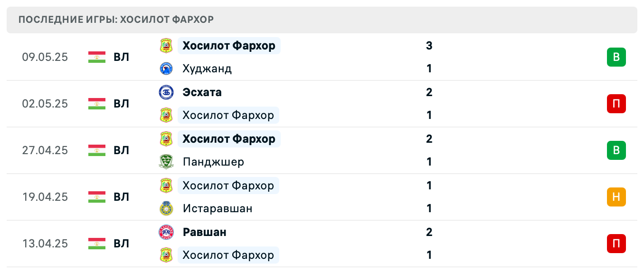The height and width of the screenshot is (275, 644).
Task: Select the ВЛ label on the Эсхата match row
Action: pyautogui.click(x=120, y=104)
